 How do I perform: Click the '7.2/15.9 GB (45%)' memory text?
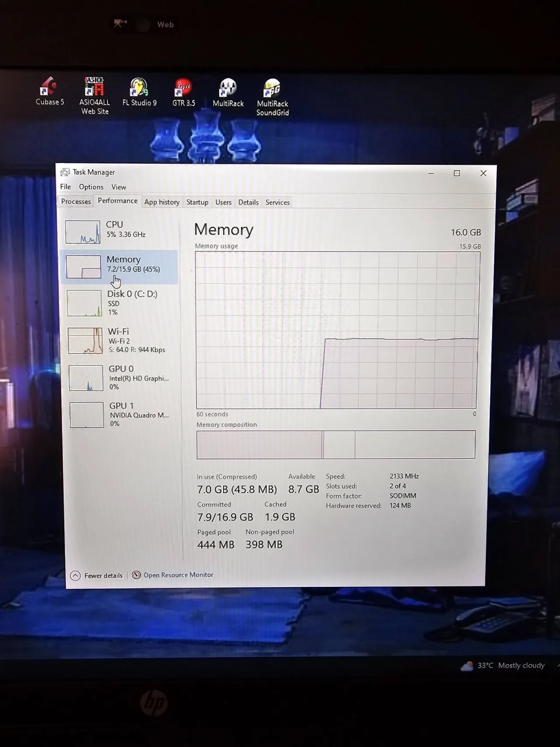[x=133, y=269]
